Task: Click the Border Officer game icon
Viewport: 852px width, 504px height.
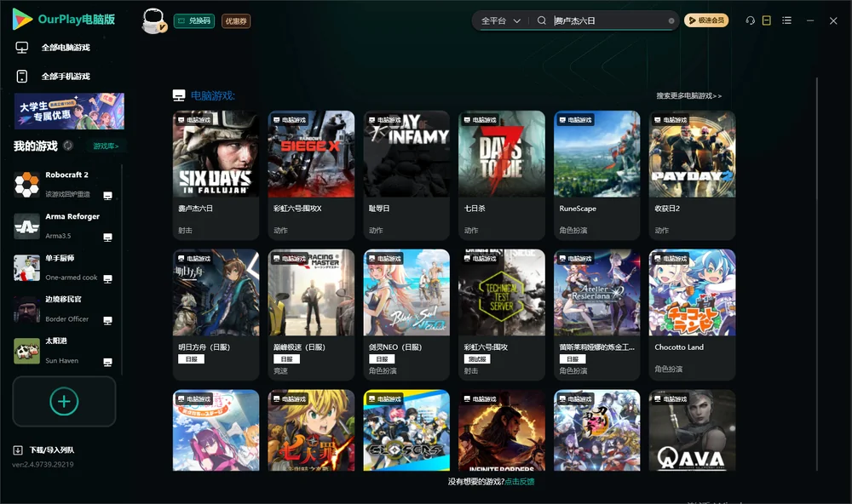Action: click(26, 310)
